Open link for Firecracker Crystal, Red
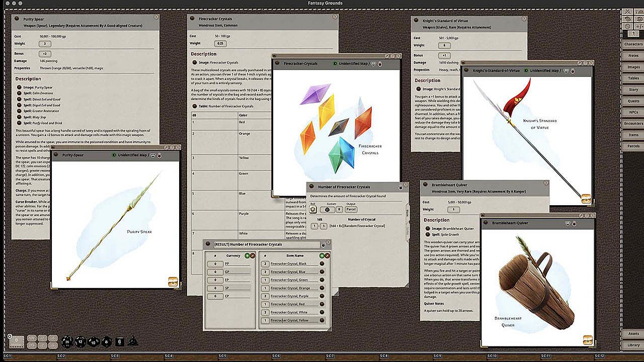 click(x=322, y=304)
